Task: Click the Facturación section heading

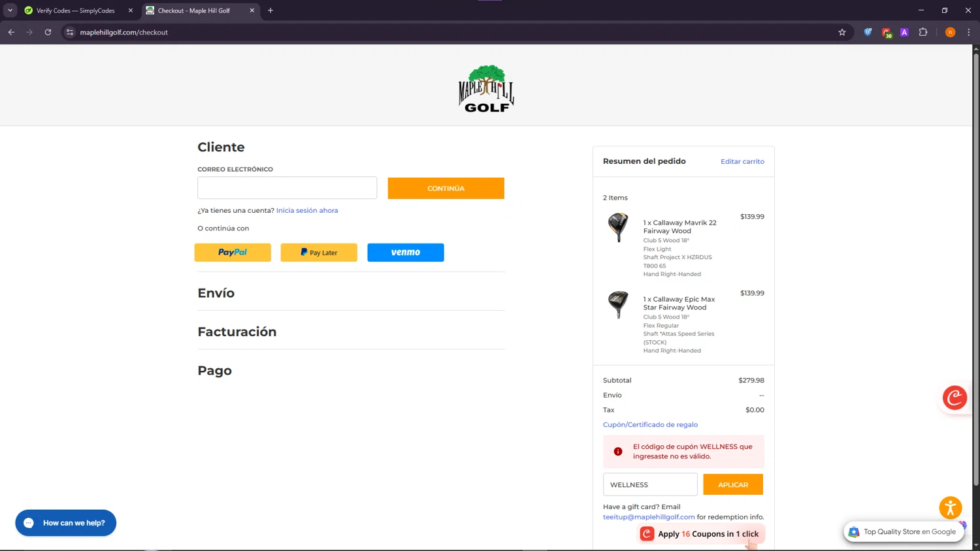Action: click(x=237, y=332)
